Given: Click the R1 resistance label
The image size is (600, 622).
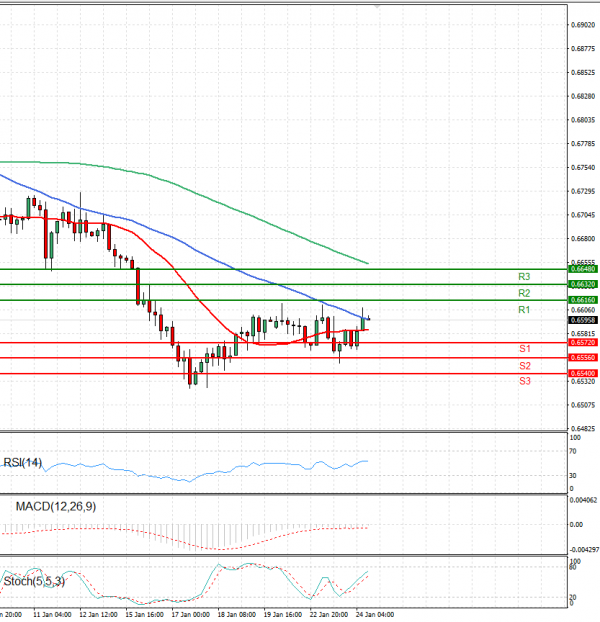Looking at the screenshot, I should coord(524,310).
